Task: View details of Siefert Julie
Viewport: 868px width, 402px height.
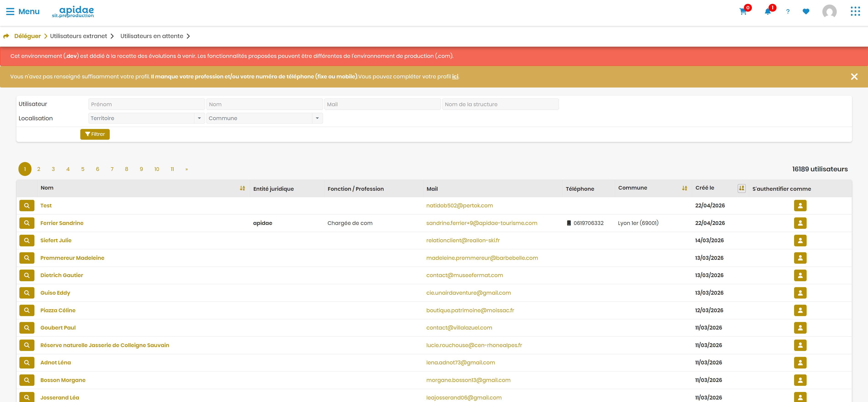Action: (x=27, y=241)
